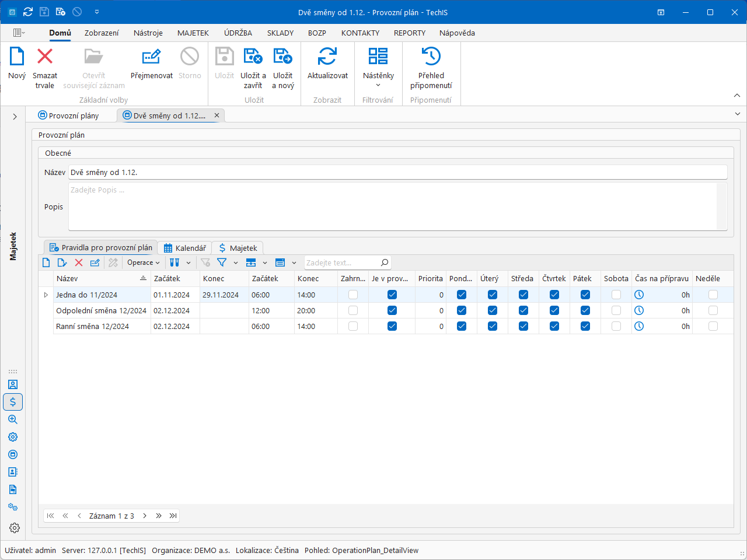Close the Dvě směny od 1.12. tab
Screen dimensions: 747x560
coord(217,116)
